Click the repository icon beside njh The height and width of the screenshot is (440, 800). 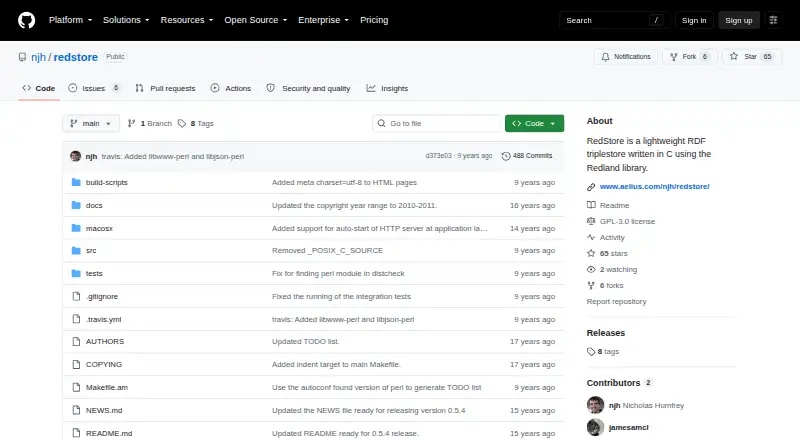[x=22, y=57]
